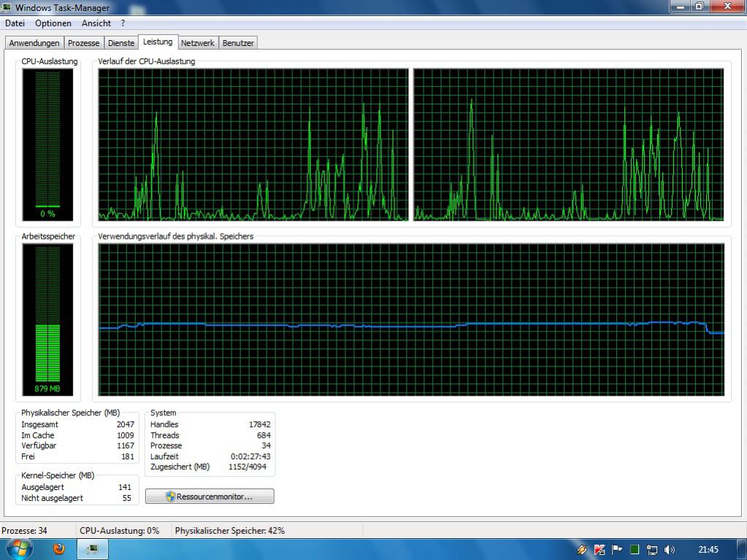Select the Task Manager taskbar button
The height and width of the screenshot is (560, 747).
pyautogui.click(x=93, y=549)
